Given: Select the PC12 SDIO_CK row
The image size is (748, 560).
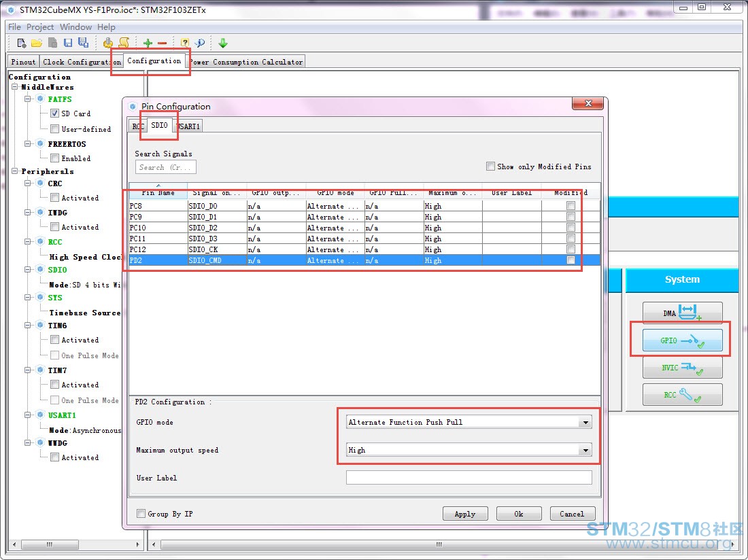Looking at the screenshot, I should [364, 249].
